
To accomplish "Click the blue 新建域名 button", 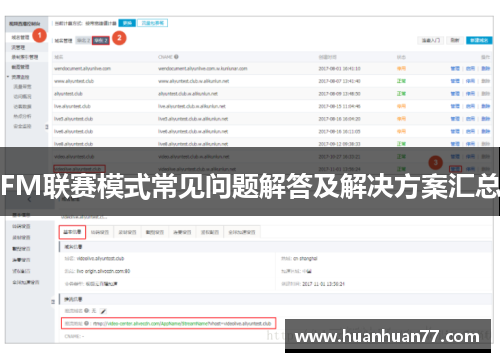I will 479,40.
